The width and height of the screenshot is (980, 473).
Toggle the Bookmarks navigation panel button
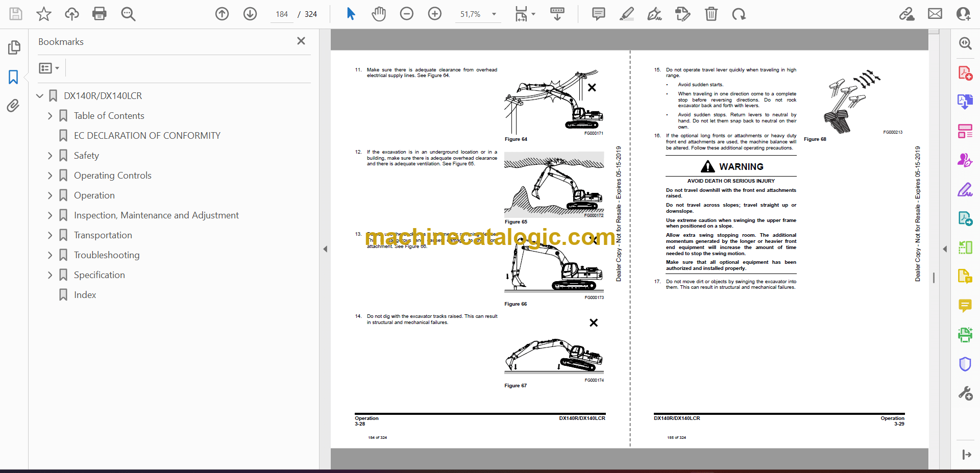(x=14, y=77)
